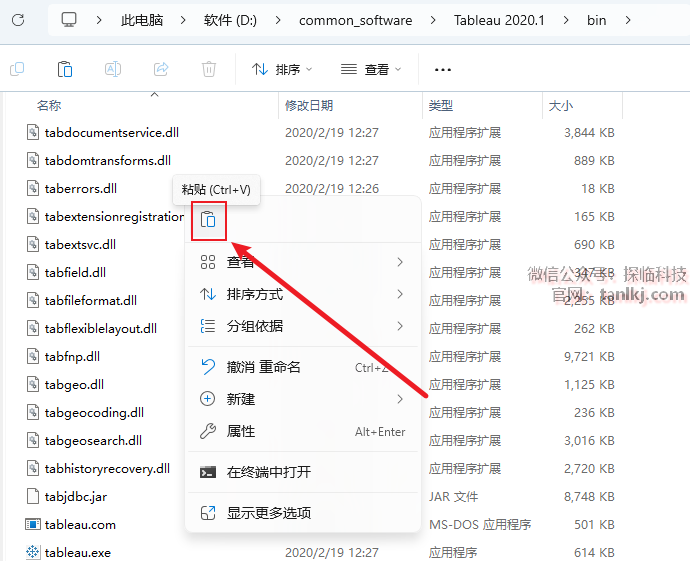Select file tabdomtransforms.dll
The image size is (690, 561).
click(108, 161)
